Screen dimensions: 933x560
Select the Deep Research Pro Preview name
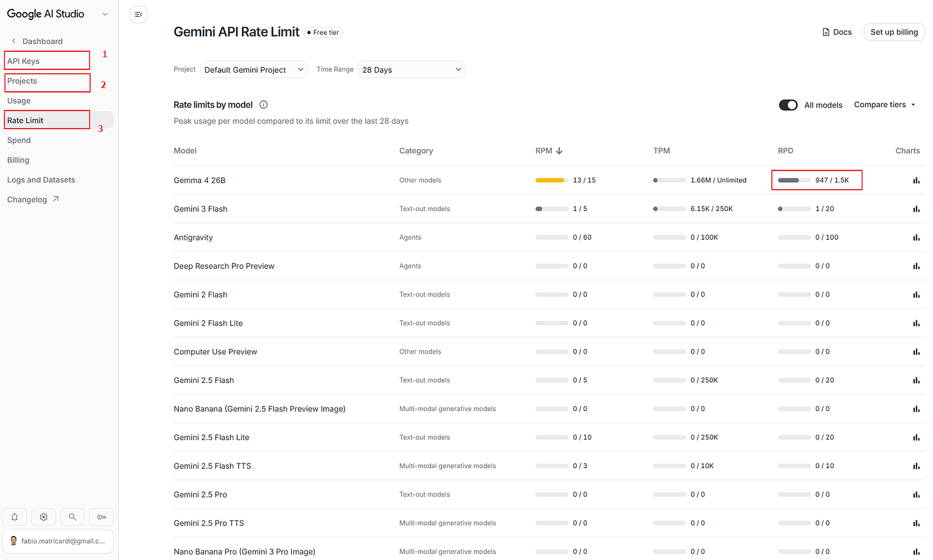tap(224, 266)
